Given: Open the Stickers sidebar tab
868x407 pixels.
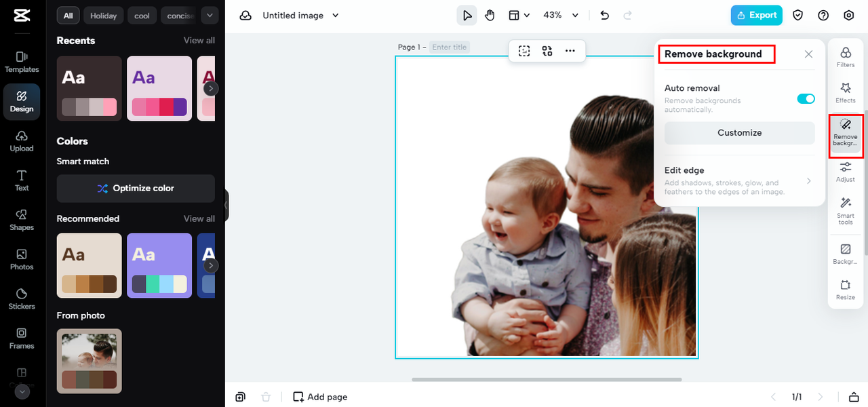Looking at the screenshot, I should (22, 298).
